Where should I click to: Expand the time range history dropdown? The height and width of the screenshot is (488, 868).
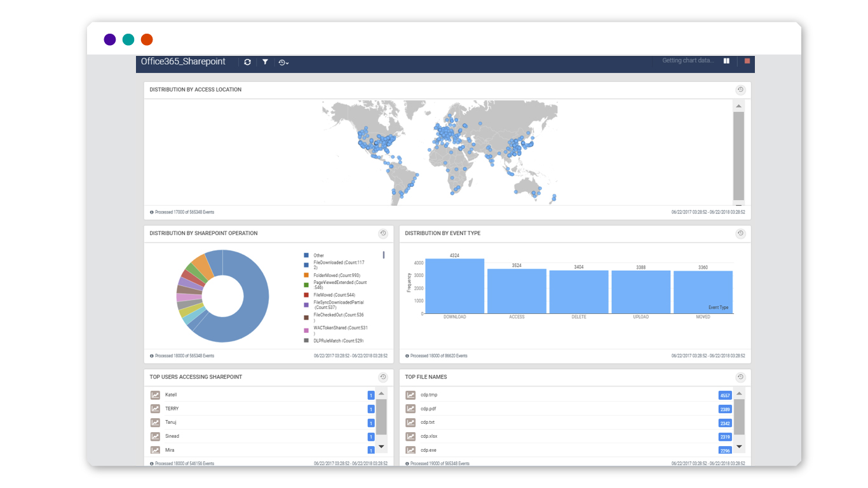[x=283, y=62]
